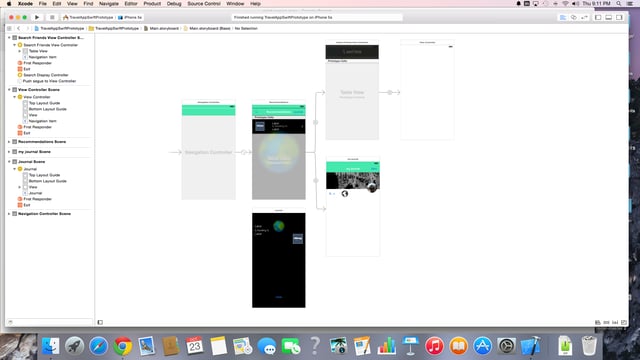Expand my journal Scene
The height and width of the screenshot is (360, 640).
(x=9, y=152)
